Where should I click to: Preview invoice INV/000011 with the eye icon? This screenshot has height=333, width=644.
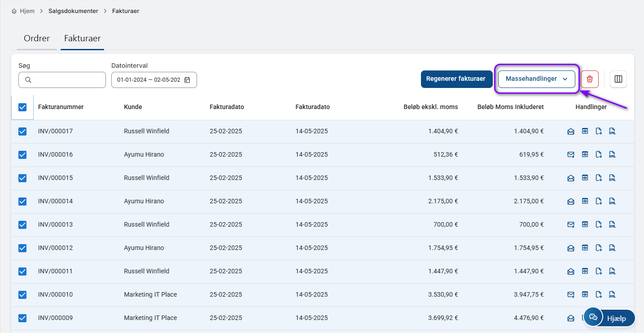585,272
